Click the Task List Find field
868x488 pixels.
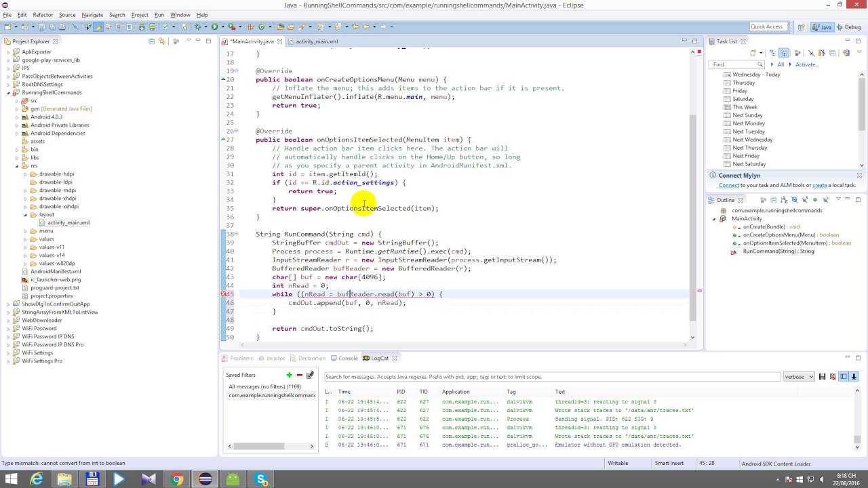[x=736, y=64]
